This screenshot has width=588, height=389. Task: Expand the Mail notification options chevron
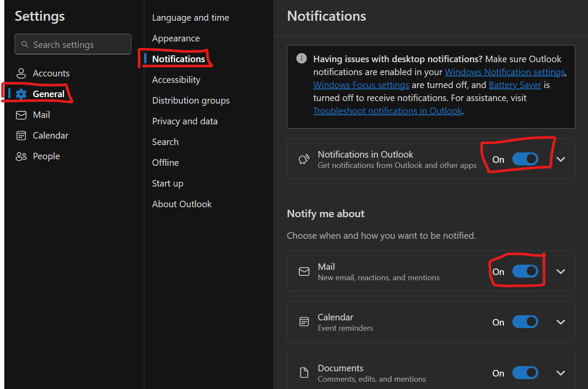pyautogui.click(x=561, y=272)
